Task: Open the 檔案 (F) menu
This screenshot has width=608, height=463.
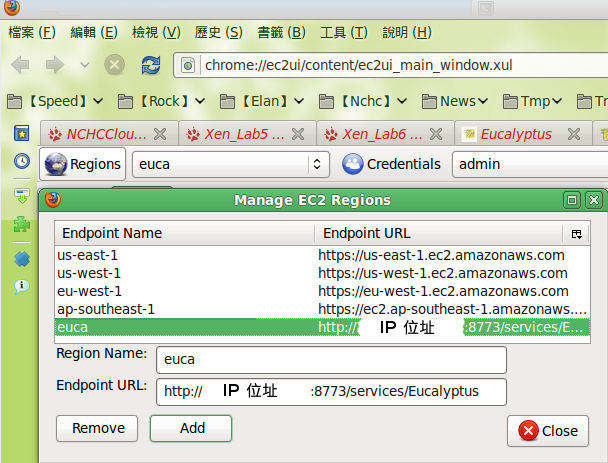Action: click(32, 32)
